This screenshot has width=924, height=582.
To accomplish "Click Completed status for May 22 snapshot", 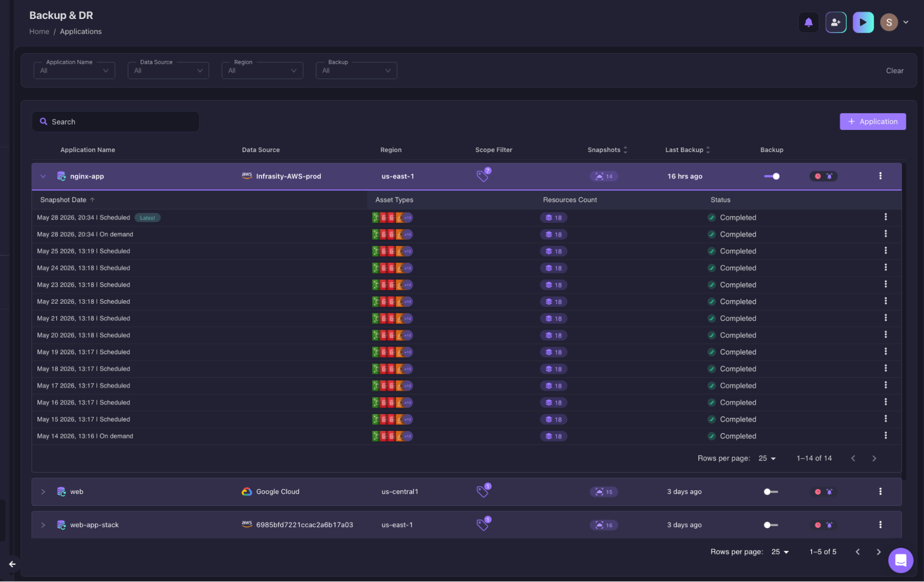I will pyautogui.click(x=732, y=301).
